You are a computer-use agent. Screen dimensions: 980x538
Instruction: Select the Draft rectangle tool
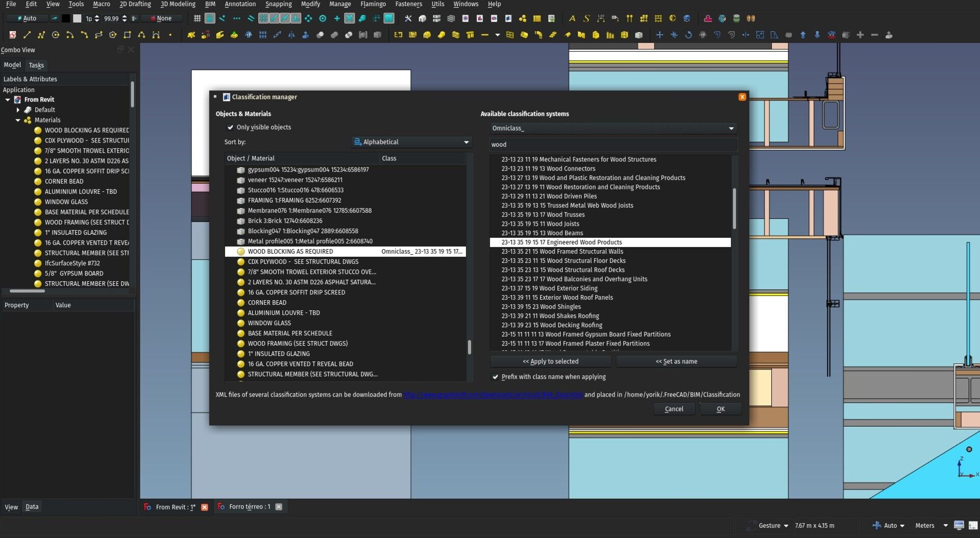click(127, 35)
